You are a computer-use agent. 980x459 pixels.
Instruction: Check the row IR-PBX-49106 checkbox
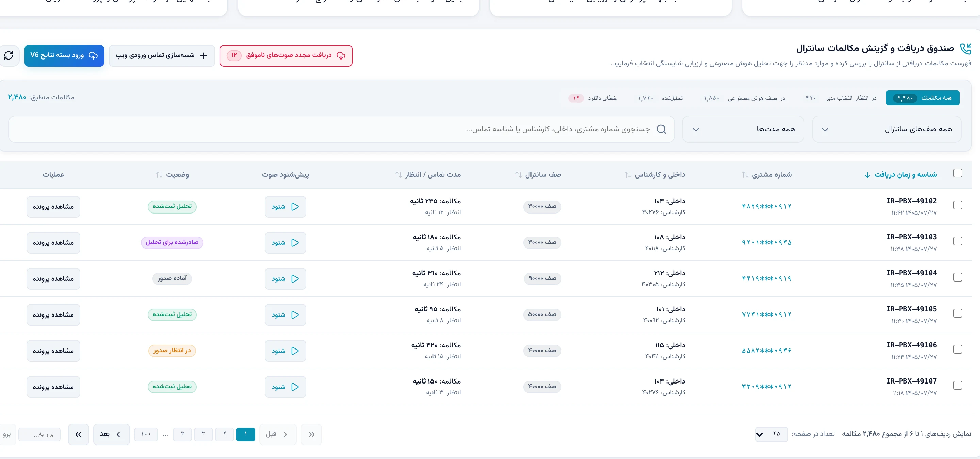(958, 350)
